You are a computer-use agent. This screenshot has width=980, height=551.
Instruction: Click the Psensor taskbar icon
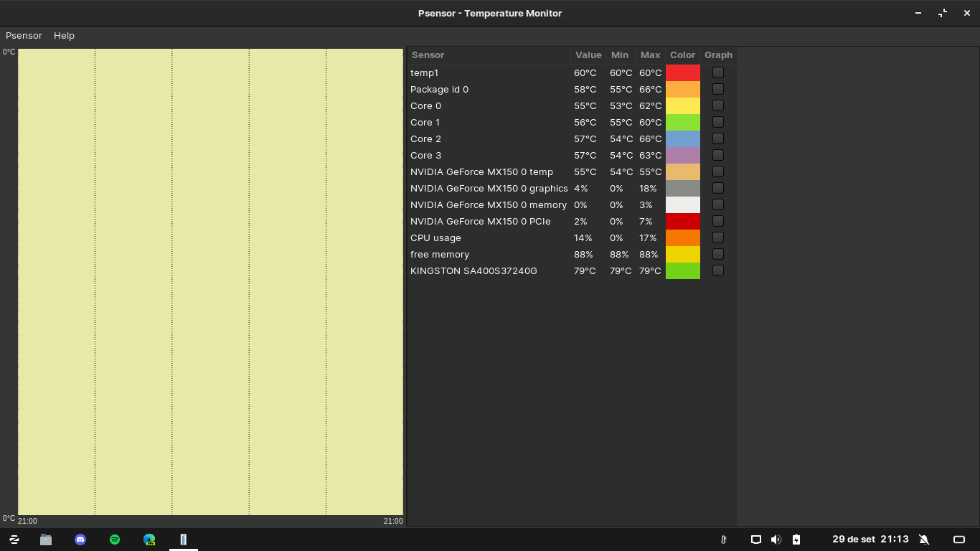pyautogui.click(x=184, y=540)
